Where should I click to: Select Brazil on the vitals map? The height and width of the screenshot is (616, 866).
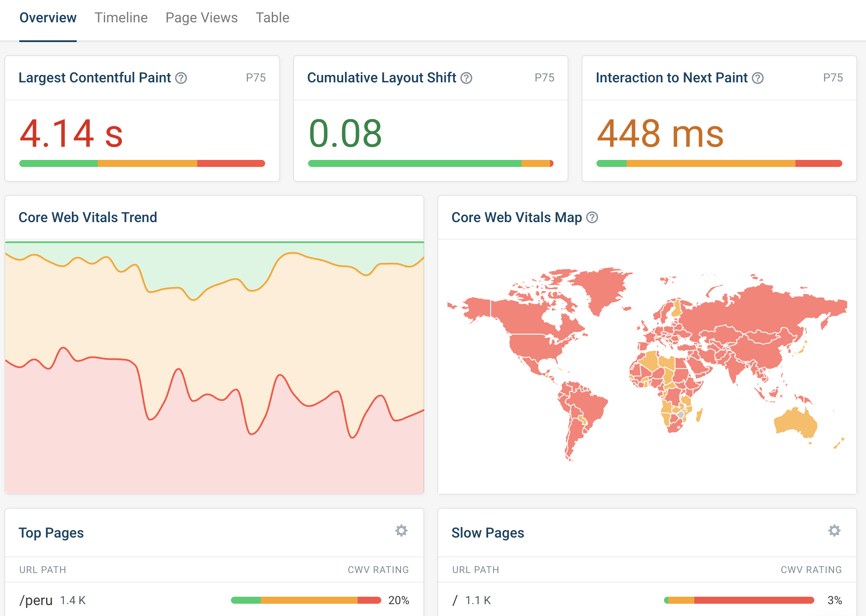(x=587, y=405)
